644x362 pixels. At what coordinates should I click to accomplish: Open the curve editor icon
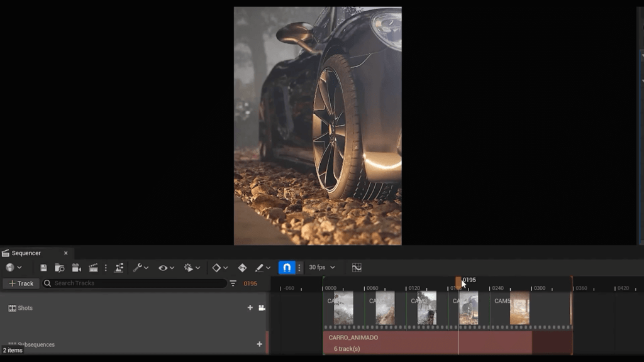(357, 268)
